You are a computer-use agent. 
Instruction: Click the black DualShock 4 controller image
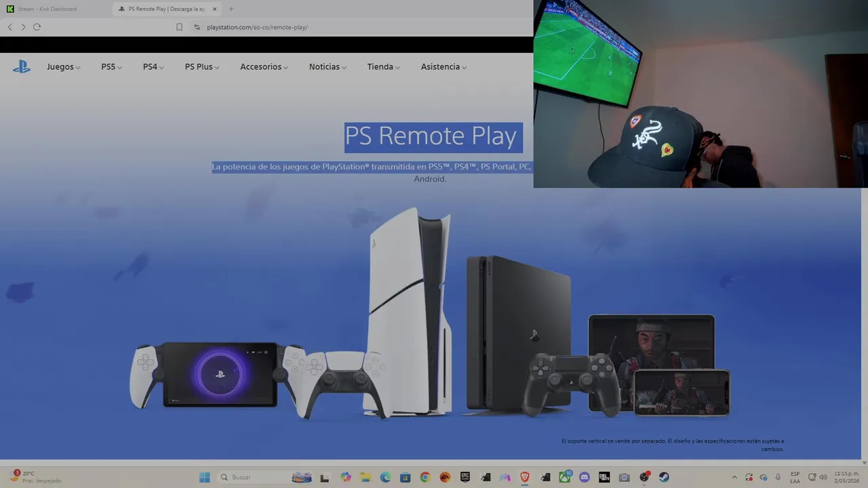click(570, 384)
